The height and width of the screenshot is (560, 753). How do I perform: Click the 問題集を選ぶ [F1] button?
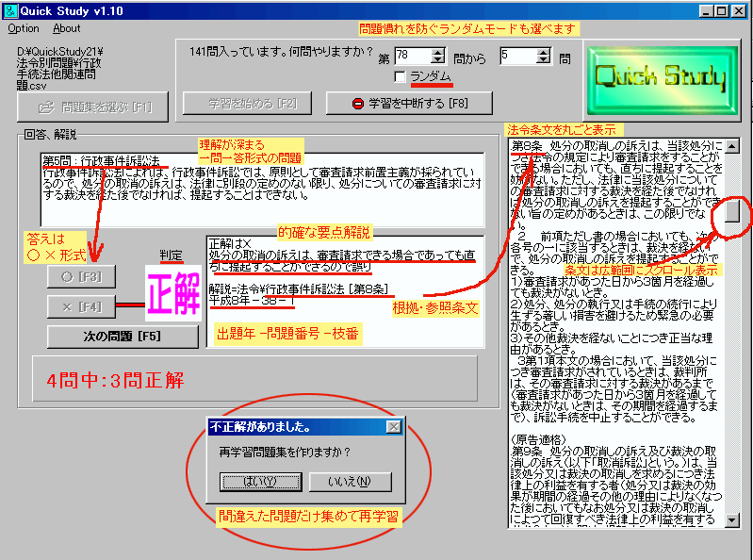(x=92, y=107)
